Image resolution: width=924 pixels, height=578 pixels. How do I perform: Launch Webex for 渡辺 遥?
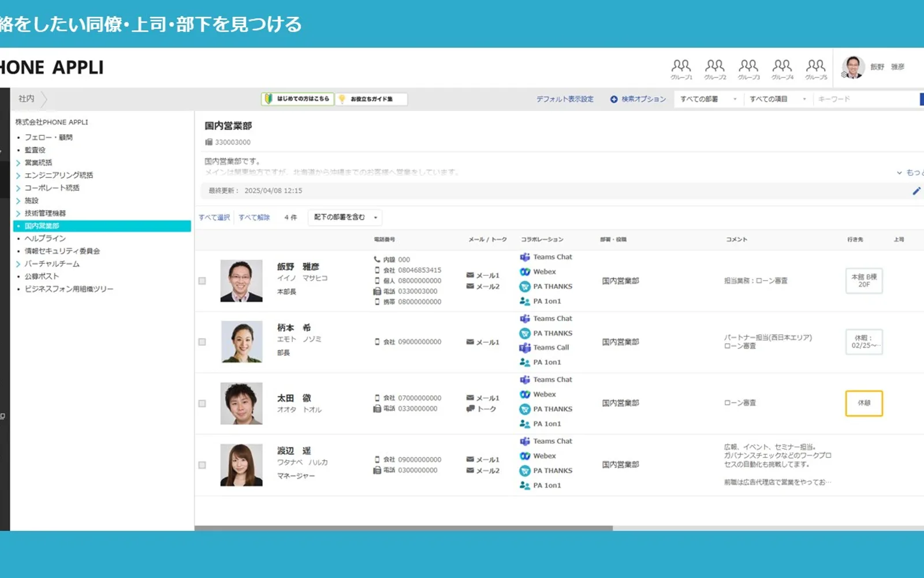pos(538,456)
